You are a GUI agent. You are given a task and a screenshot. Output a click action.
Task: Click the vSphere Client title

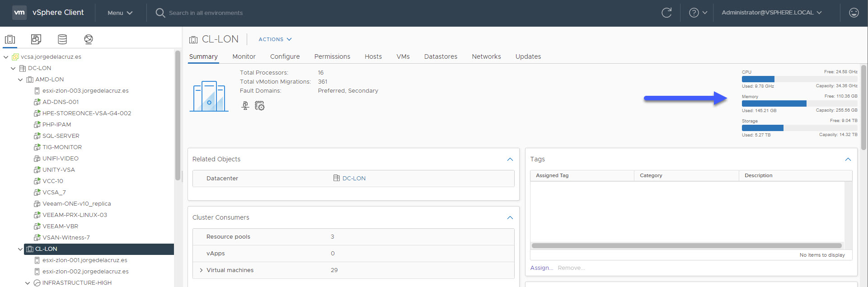point(58,13)
